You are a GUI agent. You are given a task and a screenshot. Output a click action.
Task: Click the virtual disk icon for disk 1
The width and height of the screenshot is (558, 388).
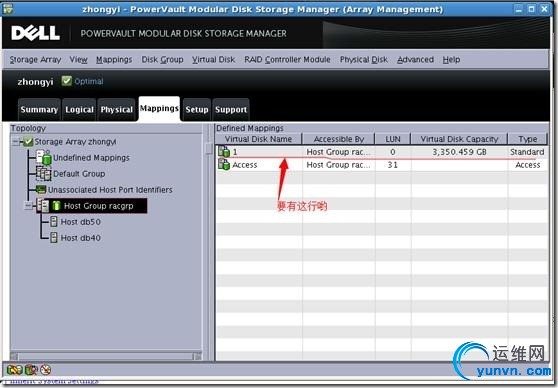pyautogui.click(x=224, y=152)
